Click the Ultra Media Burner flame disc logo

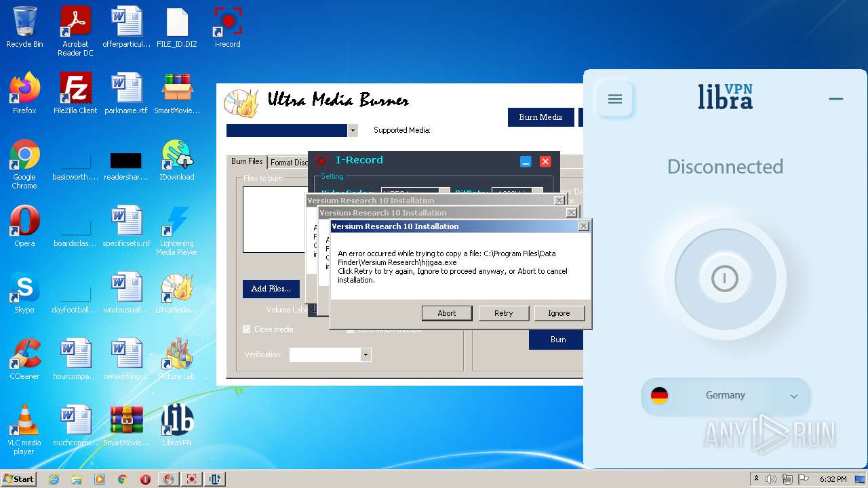(x=241, y=102)
